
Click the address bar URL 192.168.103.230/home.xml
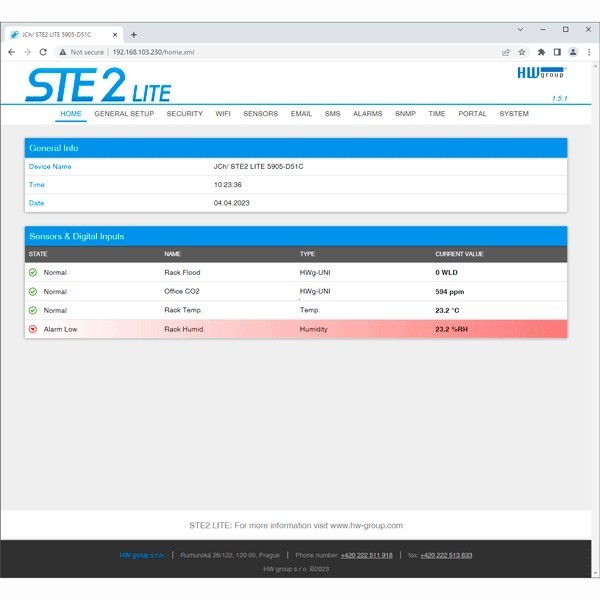(x=153, y=52)
